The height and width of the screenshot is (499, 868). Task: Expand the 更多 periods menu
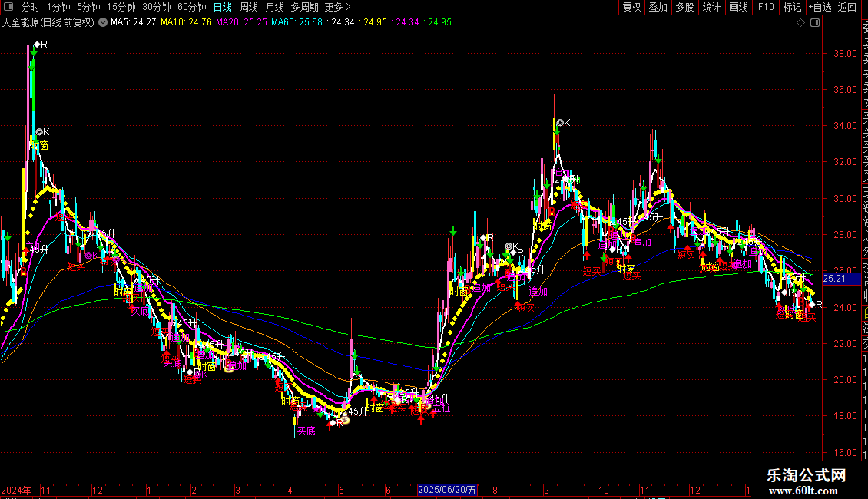(x=337, y=8)
